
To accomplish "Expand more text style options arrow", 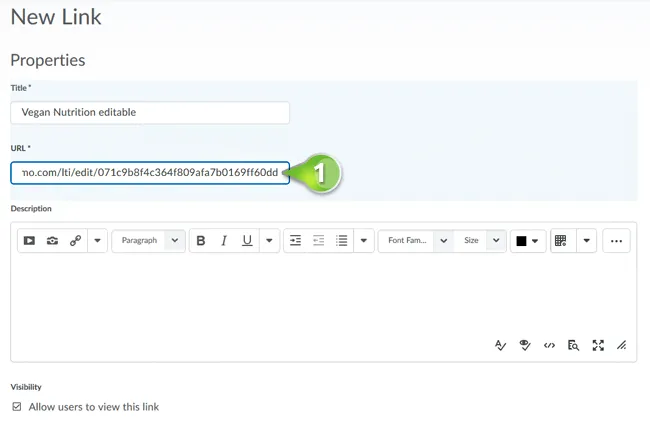I will click(269, 240).
